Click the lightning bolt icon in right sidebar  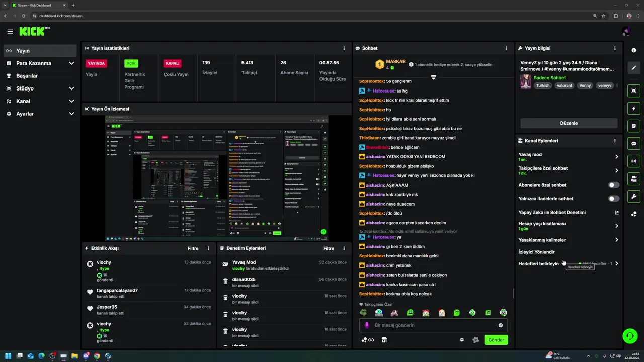(x=634, y=108)
